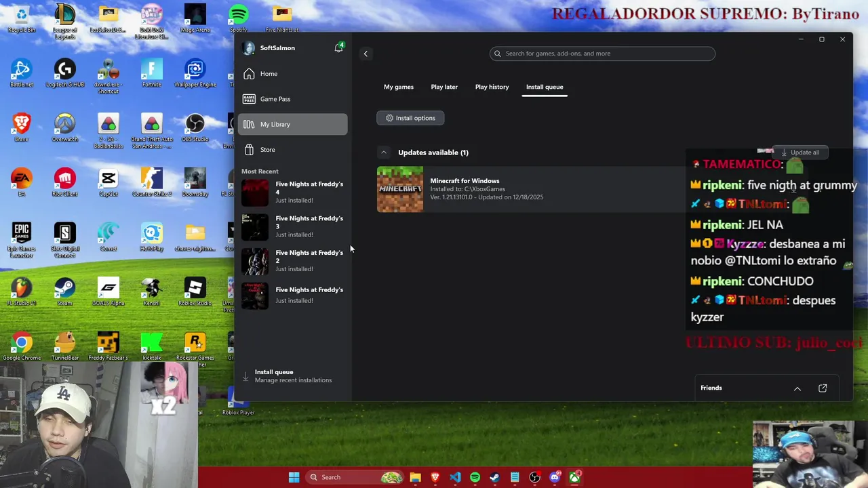The image size is (868, 488).
Task: Switch to Play history tab
Action: coord(492,87)
